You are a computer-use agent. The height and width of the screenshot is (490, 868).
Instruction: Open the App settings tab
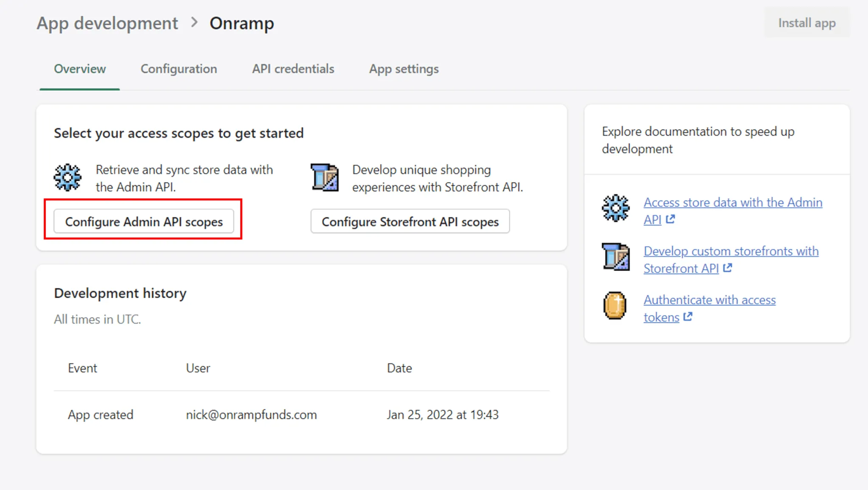(404, 69)
